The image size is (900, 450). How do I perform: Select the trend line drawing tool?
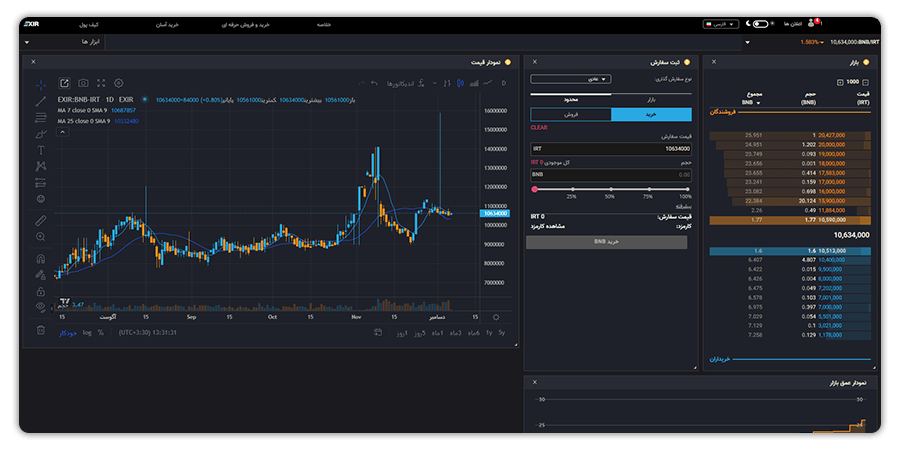pos(41,102)
